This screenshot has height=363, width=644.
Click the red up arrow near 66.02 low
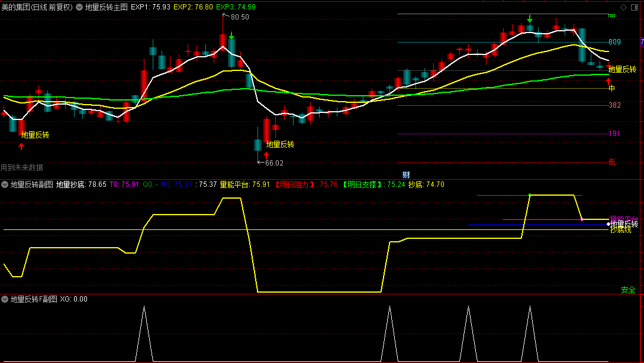coord(266,155)
